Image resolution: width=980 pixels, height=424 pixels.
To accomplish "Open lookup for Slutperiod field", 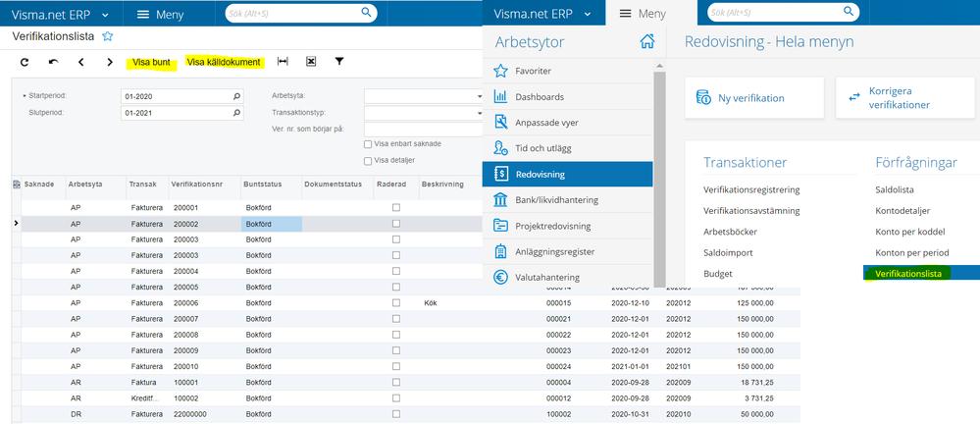I will (236, 113).
